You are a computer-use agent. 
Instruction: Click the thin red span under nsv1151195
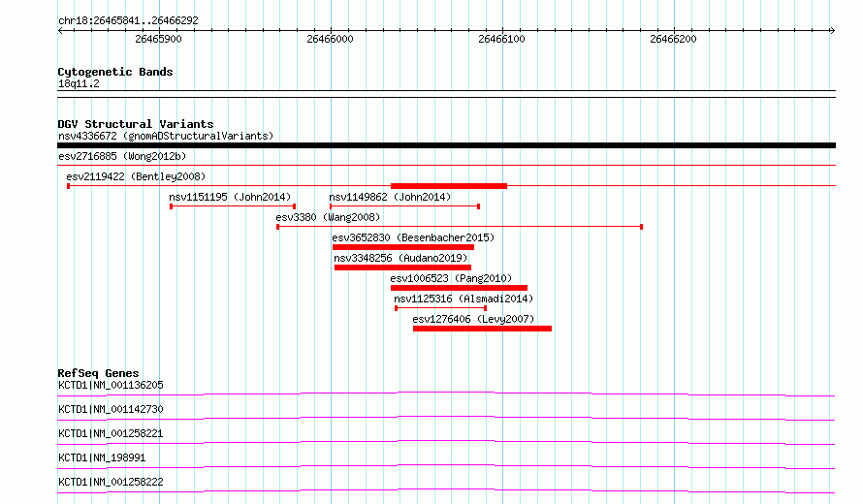pos(233,206)
